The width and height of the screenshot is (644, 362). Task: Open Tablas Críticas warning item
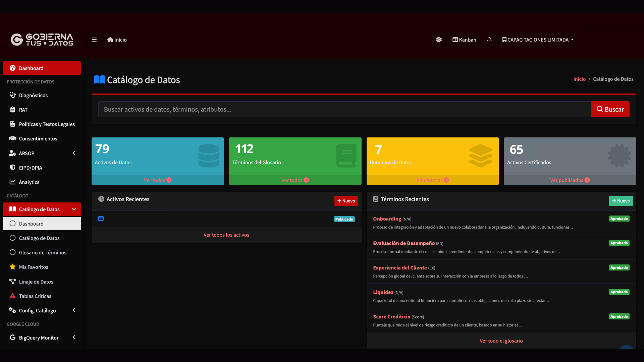[x=35, y=296]
